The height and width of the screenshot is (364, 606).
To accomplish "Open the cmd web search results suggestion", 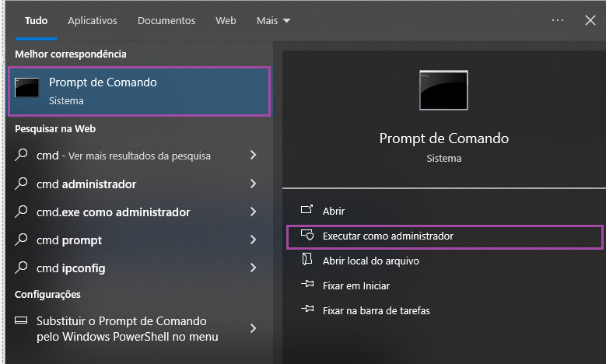I will coord(124,156).
